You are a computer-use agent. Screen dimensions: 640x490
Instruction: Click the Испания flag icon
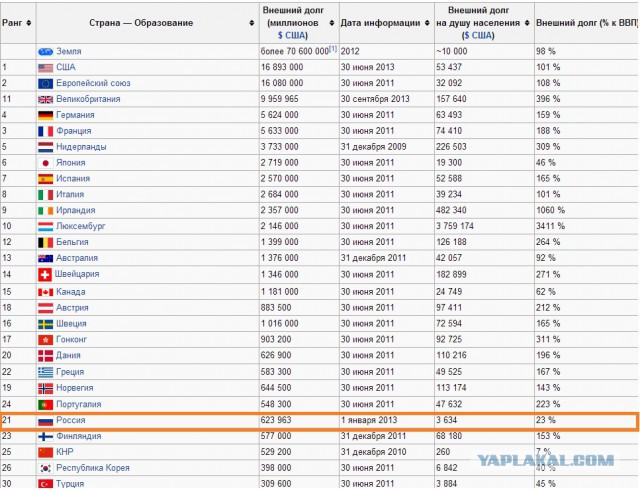click(x=45, y=179)
